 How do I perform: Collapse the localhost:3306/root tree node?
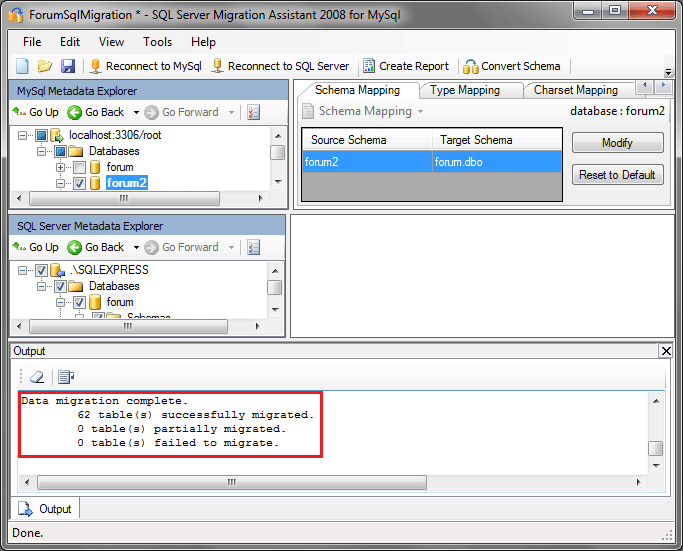coord(23,135)
